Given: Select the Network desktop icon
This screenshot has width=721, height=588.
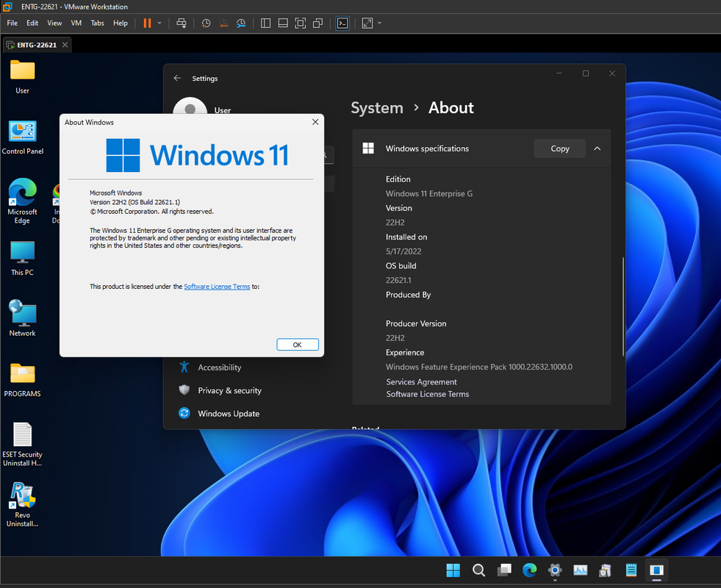Looking at the screenshot, I should click(x=22, y=318).
